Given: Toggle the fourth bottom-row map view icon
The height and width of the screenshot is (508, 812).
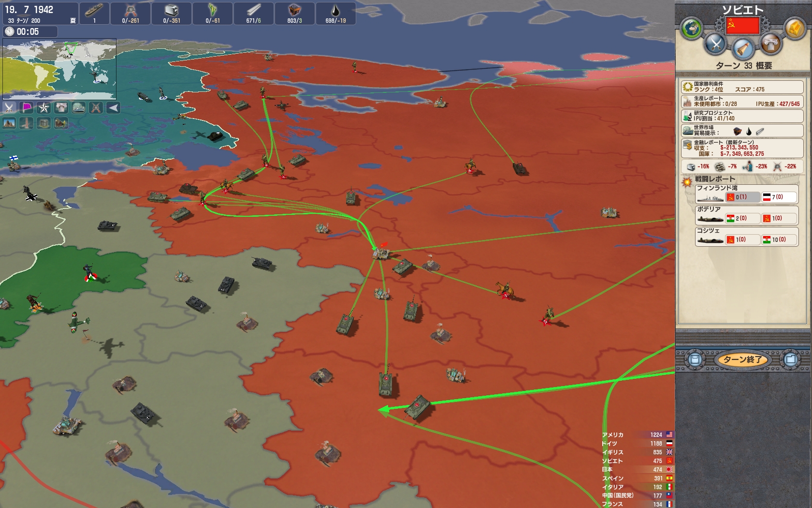Looking at the screenshot, I should (x=61, y=123).
